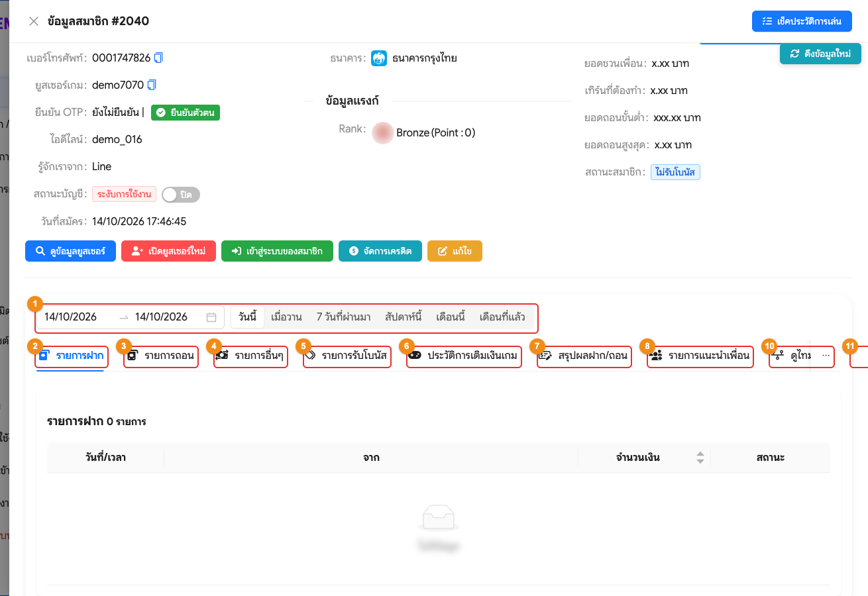
Task: Click the จาก column header
Action: pyautogui.click(x=371, y=458)
